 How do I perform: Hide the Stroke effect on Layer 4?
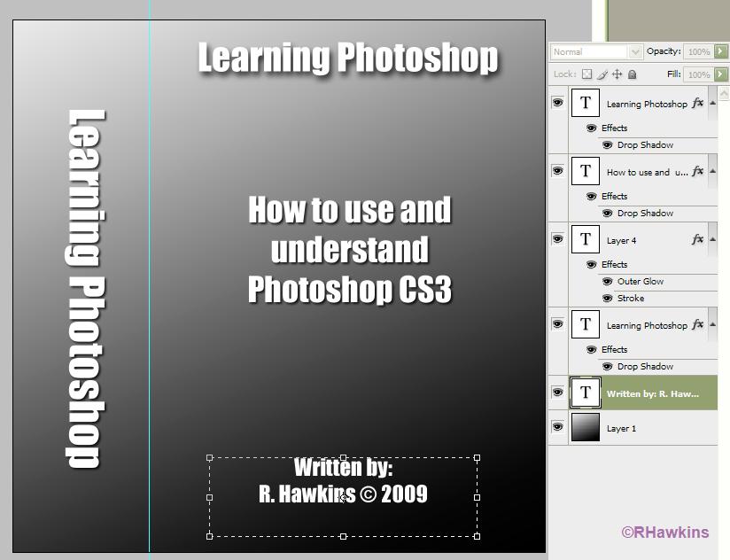click(607, 299)
